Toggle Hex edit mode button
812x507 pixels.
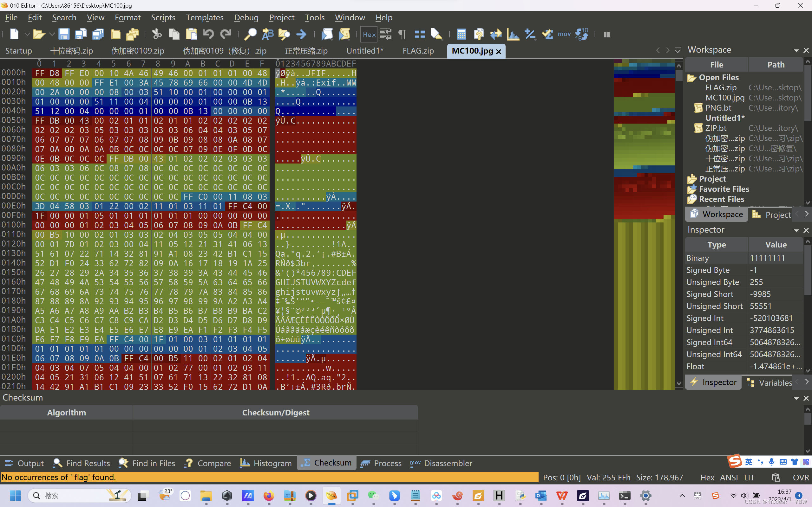tap(369, 34)
